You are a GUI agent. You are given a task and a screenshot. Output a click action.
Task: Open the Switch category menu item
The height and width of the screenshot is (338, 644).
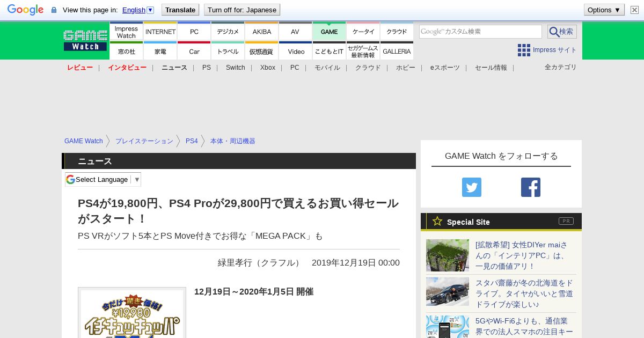click(x=235, y=68)
